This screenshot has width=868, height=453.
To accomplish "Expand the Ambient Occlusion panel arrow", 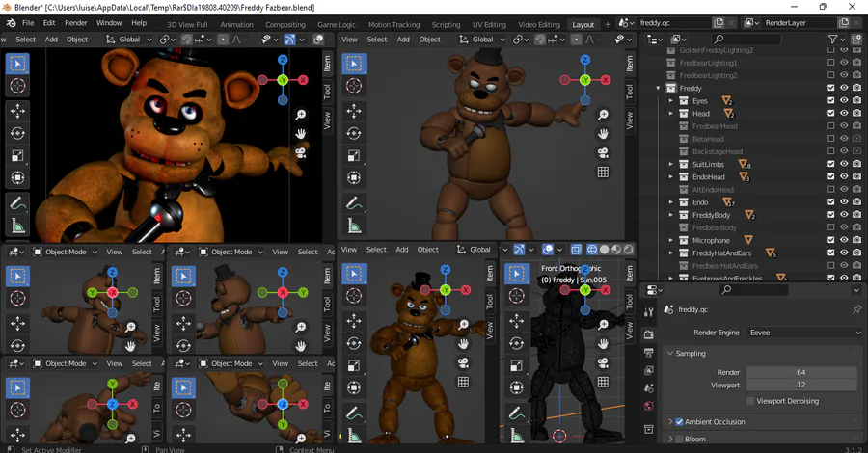I will click(670, 422).
